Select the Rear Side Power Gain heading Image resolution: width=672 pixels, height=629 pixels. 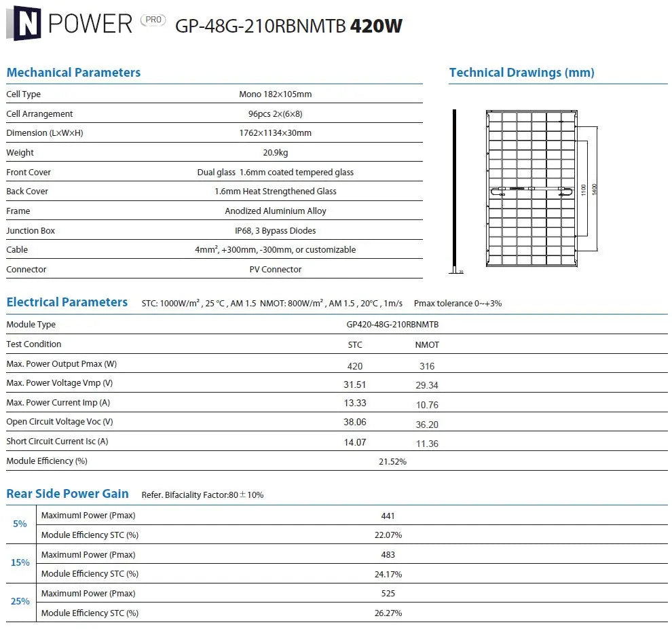pos(67,494)
